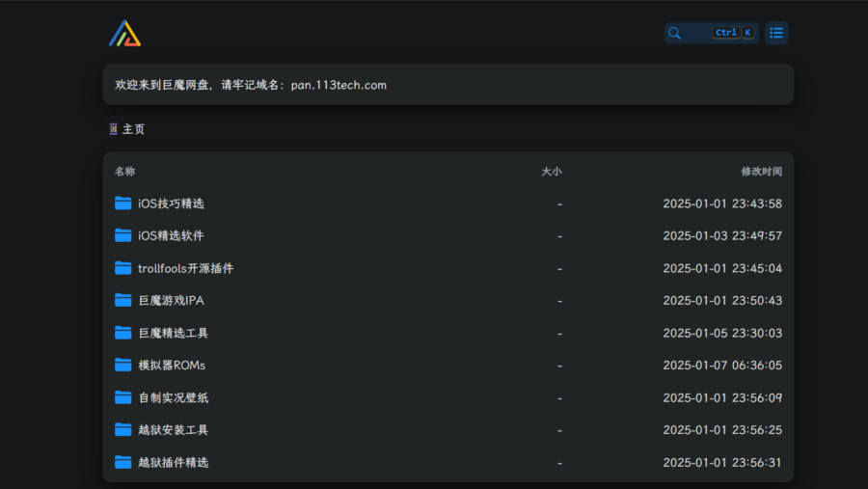Click the date 2025-01-01 23:56:09
Screen dimensions: 868x489
pyautogui.click(x=722, y=398)
